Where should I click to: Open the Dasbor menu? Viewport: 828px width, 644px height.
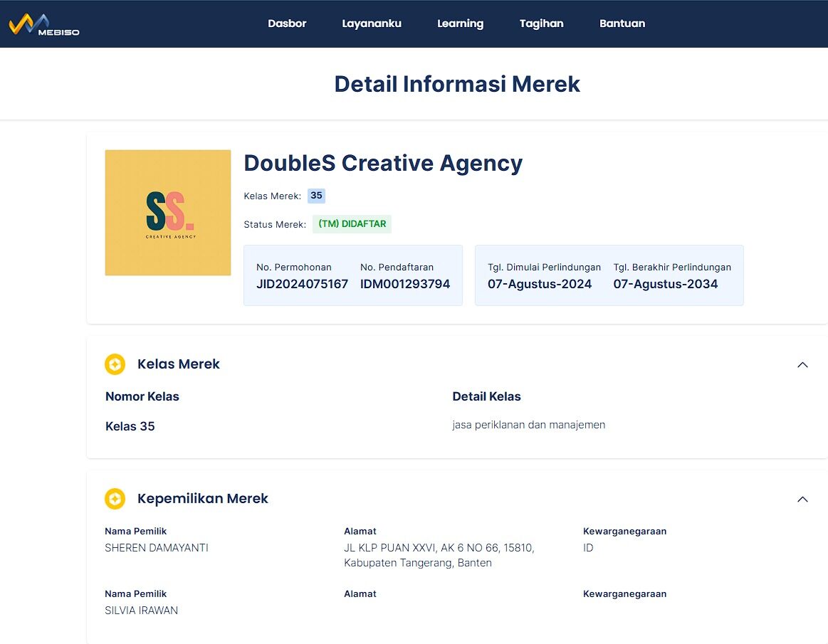point(287,23)
